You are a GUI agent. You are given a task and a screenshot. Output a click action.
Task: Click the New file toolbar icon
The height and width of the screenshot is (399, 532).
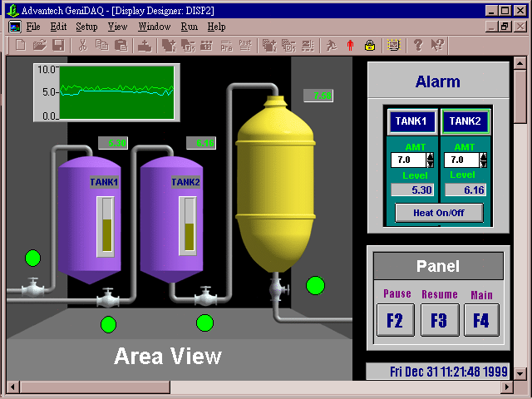(x=21, y=45)
